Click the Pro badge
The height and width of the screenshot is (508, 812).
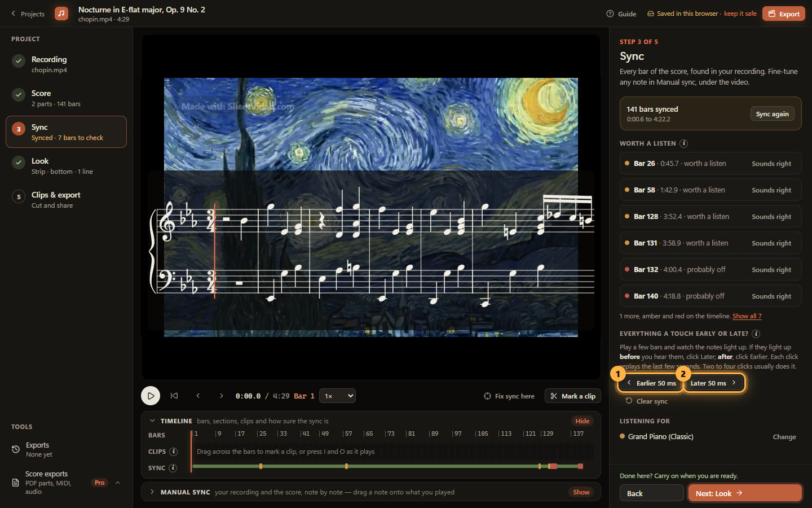pyautogui.click(x=100, y=483)
